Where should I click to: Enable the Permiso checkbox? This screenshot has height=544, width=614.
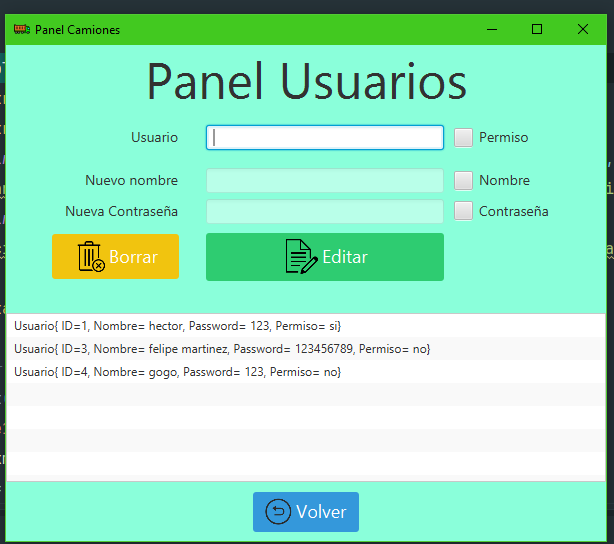point(463,137)
